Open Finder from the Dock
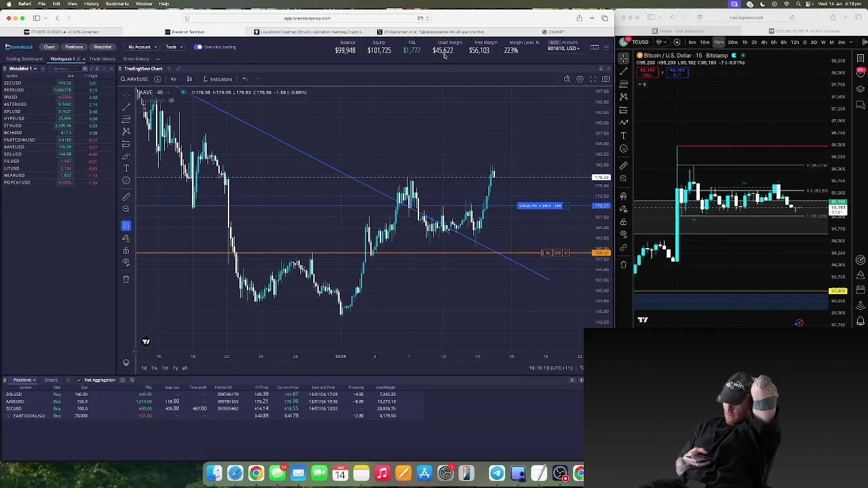The height and width of the screenshot is (488, 868). click(x=214, y=473)
